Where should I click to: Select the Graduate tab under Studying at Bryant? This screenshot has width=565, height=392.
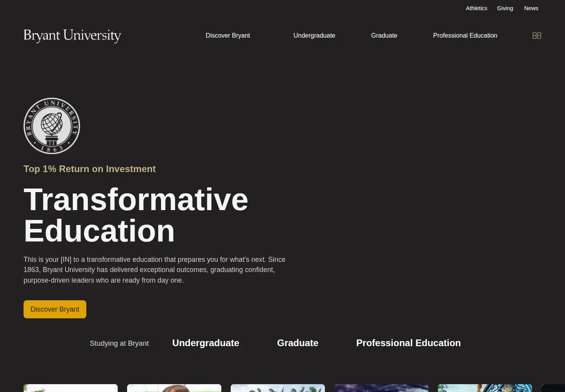(298, 343)
